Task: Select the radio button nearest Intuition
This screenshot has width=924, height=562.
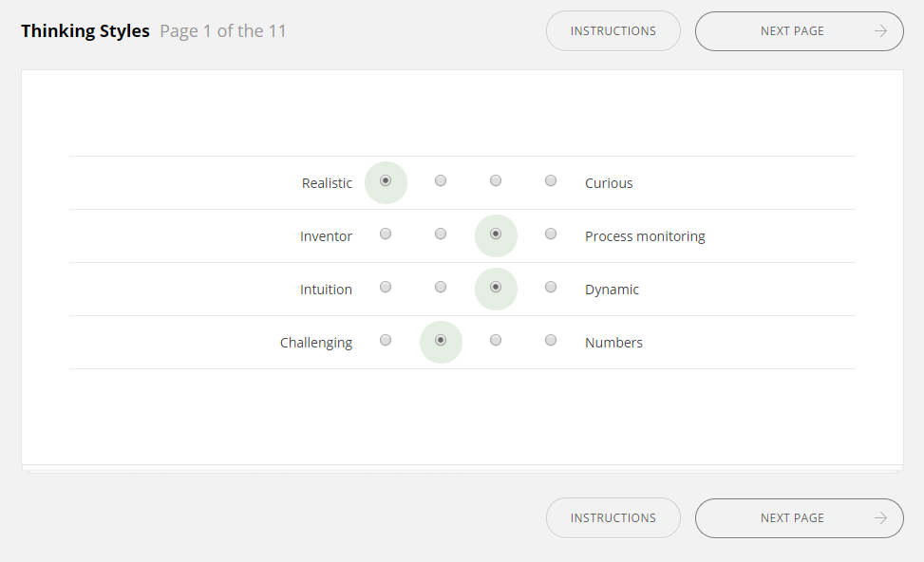Action: pyautogui.click(x=386, y=288)
